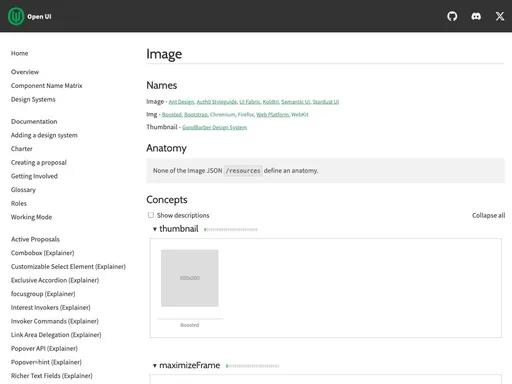The height and width of the screenshot is (384, 512).
Task: Open the Discord icon in header
Action: click(476, 16)
